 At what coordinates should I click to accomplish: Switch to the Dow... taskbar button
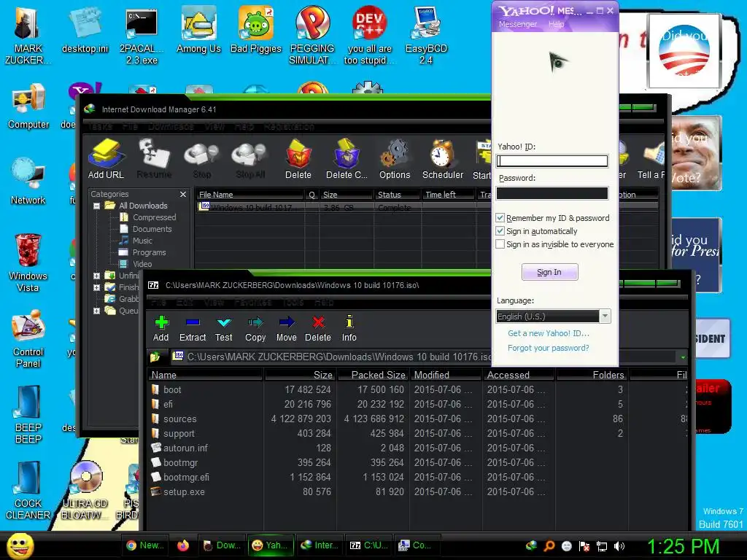coord(221,545)
